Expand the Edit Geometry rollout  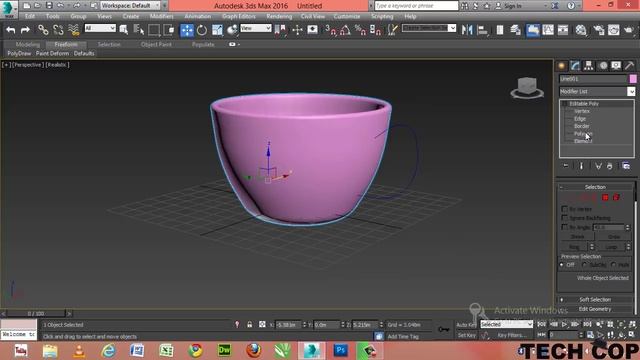click(595, 309)
